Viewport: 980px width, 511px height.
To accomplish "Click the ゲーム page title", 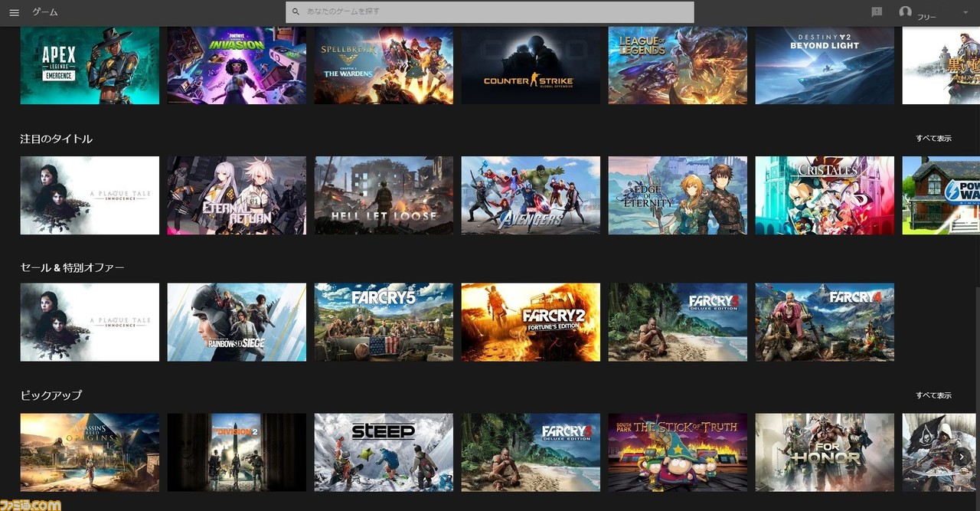I will pos(44,12).
